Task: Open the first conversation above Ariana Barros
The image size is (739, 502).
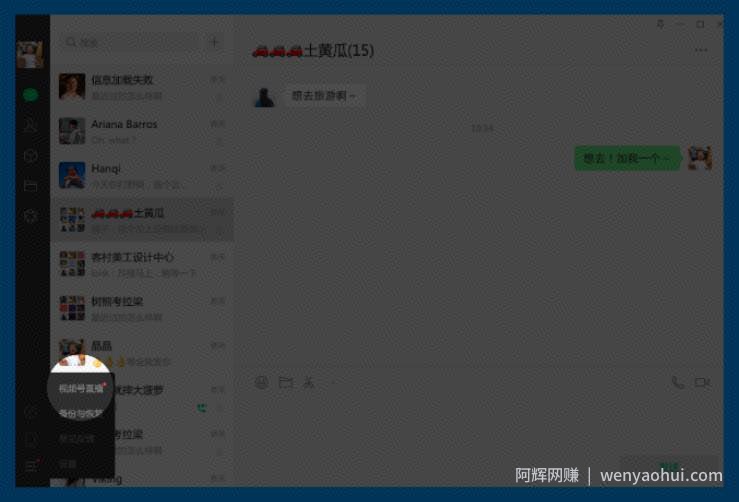Action: pos(142,87)
